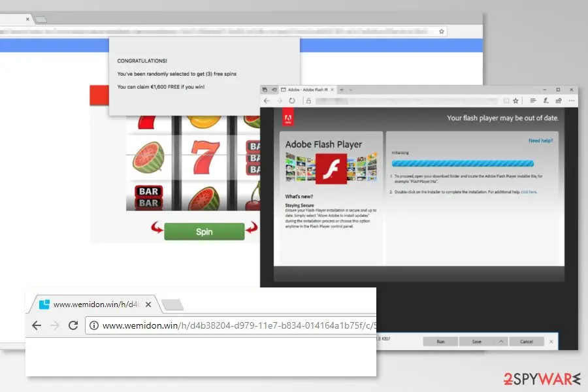The width and height of the screenshot is (588, 392).
Task: Refresh the Edge page
Action: pos(292,101)
